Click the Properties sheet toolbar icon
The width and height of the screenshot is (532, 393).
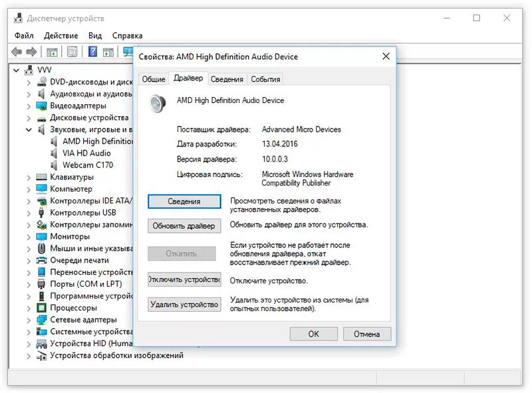72,52
